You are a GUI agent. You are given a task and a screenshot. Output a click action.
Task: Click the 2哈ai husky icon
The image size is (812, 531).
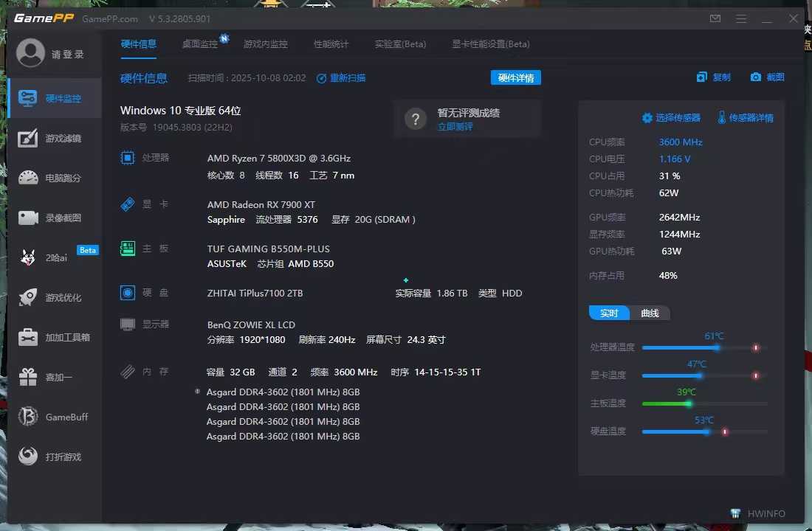pyautogui.click(x=28, y=257)
